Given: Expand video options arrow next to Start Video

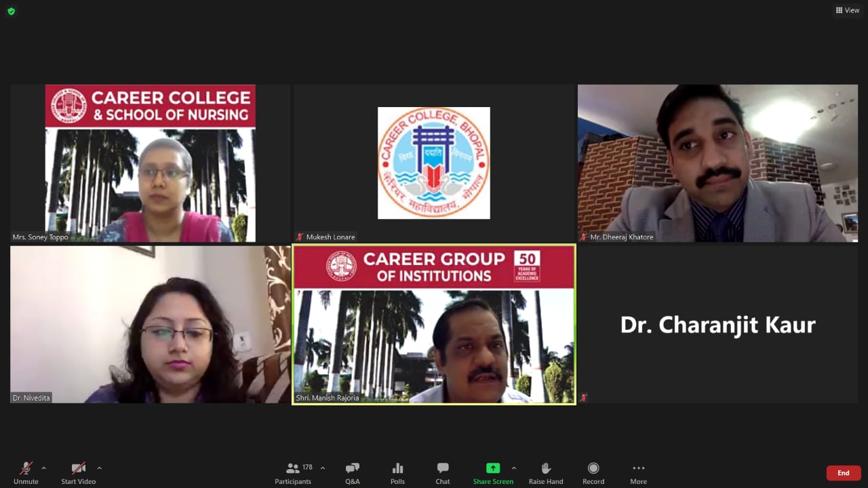Looking at the screenshot, I should [x=99, y=468].
